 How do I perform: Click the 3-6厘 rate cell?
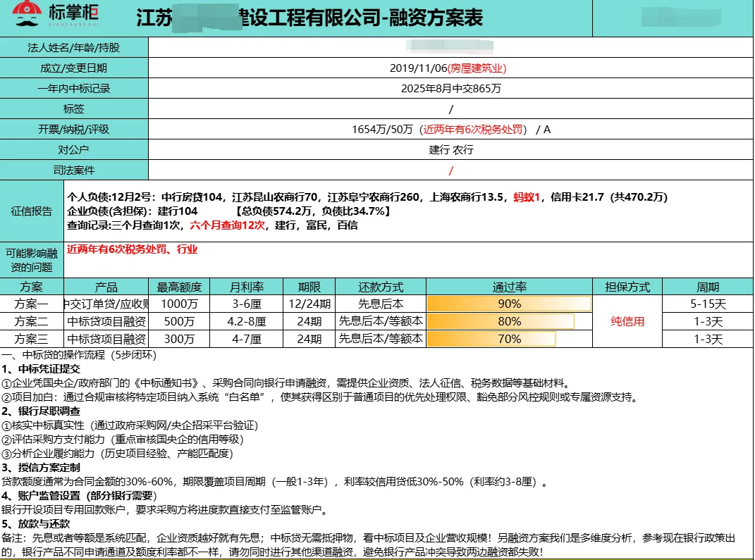click(x=247, y=304)
